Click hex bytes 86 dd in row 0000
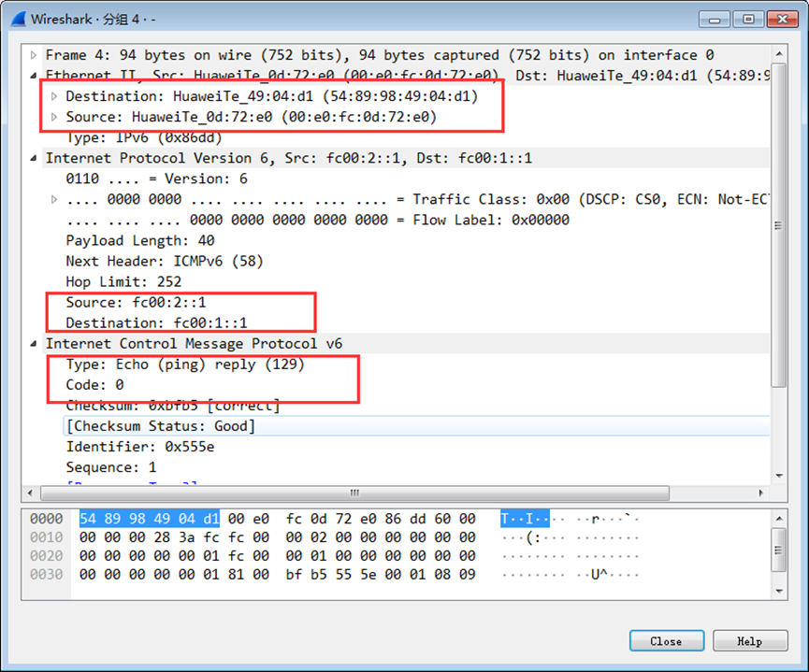Image resolution: width=809 pixels, height=672 pixels. pos(406,519)
